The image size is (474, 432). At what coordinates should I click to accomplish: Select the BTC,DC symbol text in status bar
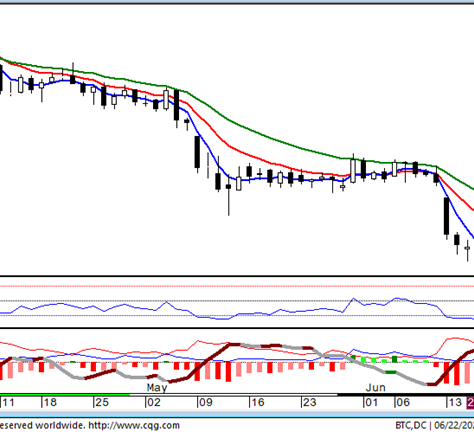[411, 426]
